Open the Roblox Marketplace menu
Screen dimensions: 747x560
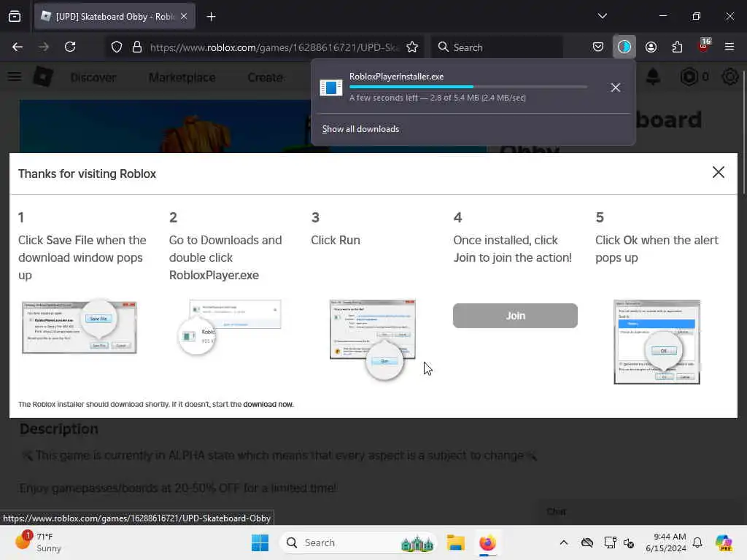point(182,77)
